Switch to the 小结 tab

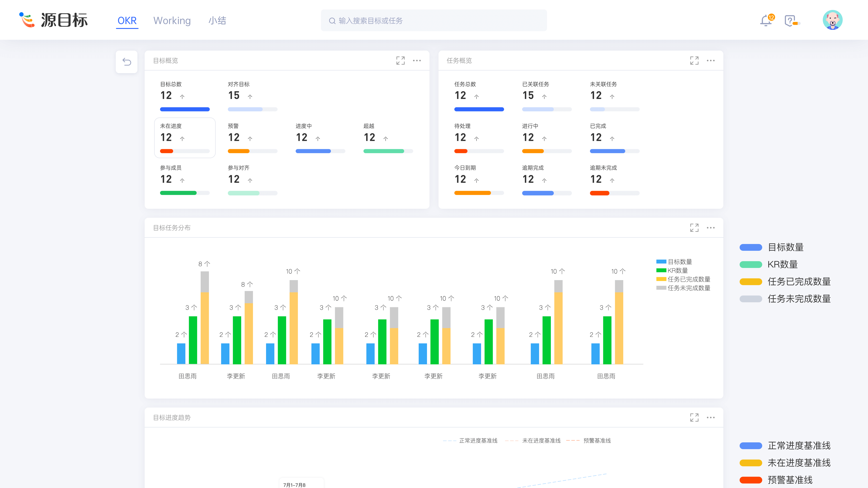coord(217,21)
